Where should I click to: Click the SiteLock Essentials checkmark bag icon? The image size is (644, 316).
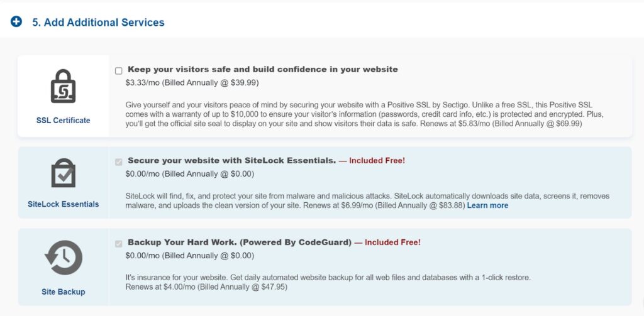point(64,173)
